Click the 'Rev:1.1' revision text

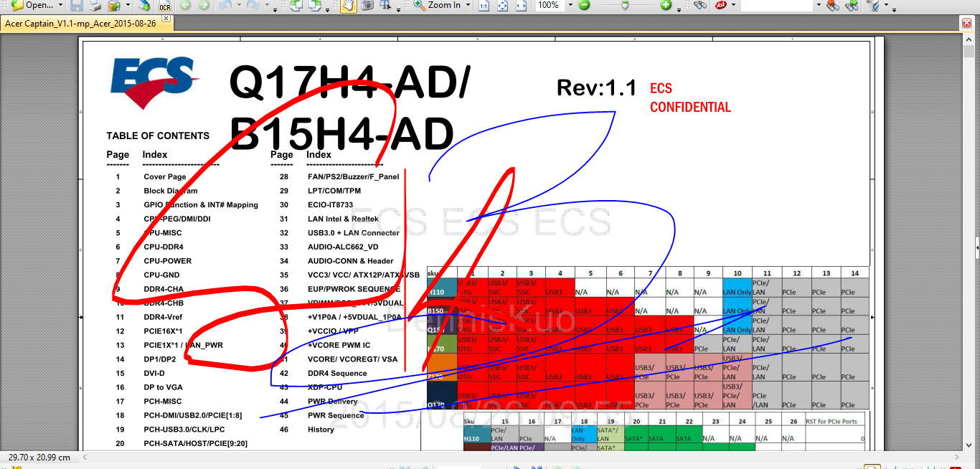click(x=597, y=88)
